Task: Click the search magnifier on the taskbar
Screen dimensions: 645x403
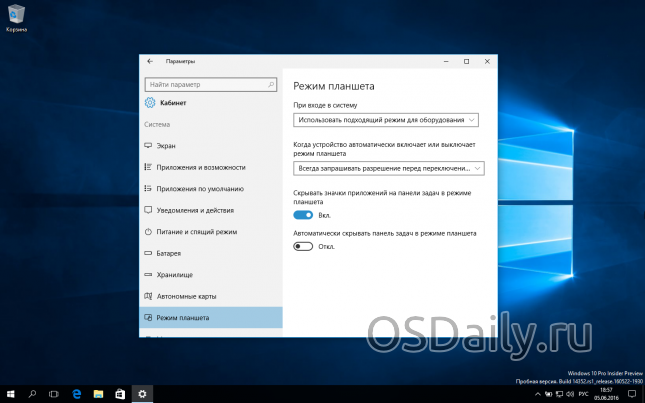Action: (32, 393)
